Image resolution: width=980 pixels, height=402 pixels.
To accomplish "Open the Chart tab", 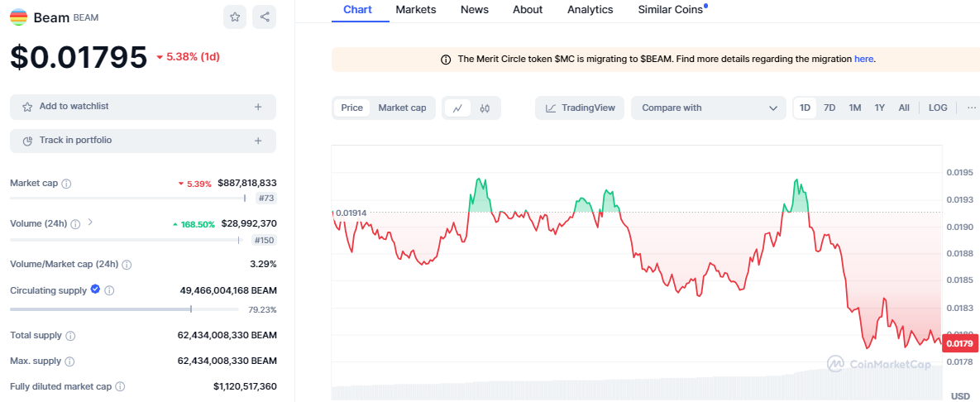I will 358,9.
